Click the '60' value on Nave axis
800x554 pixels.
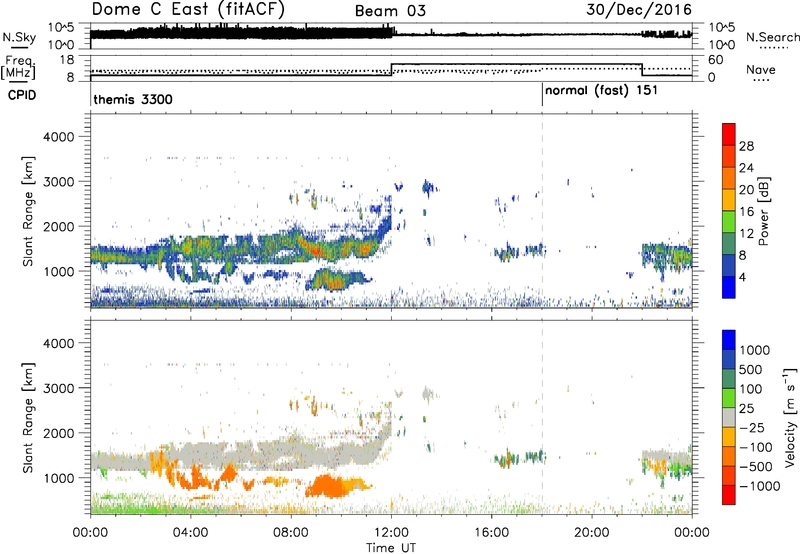click(716, 60)
